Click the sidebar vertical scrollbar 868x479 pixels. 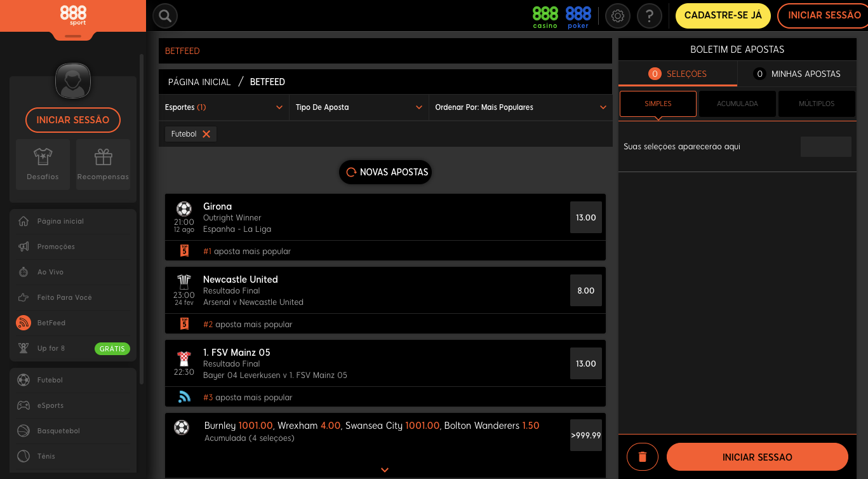click(x=142, y=219)
